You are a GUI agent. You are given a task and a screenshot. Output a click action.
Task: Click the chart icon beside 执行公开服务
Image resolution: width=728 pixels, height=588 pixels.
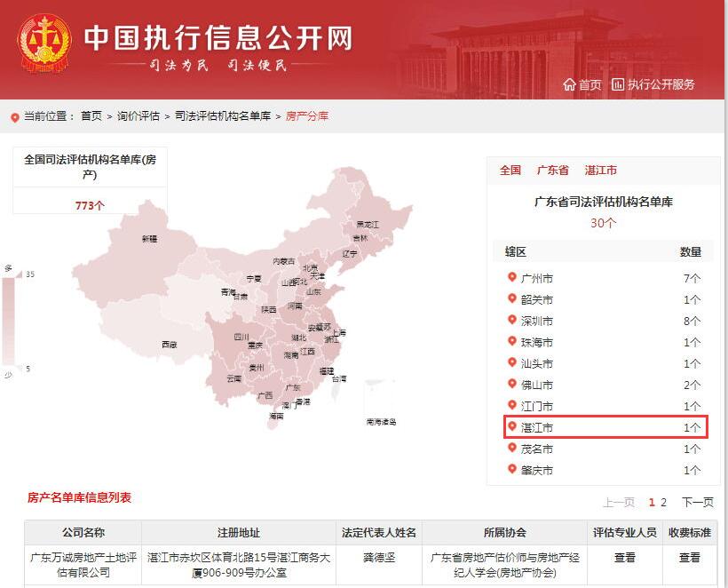pyautogui.click(x=618, y=84)
